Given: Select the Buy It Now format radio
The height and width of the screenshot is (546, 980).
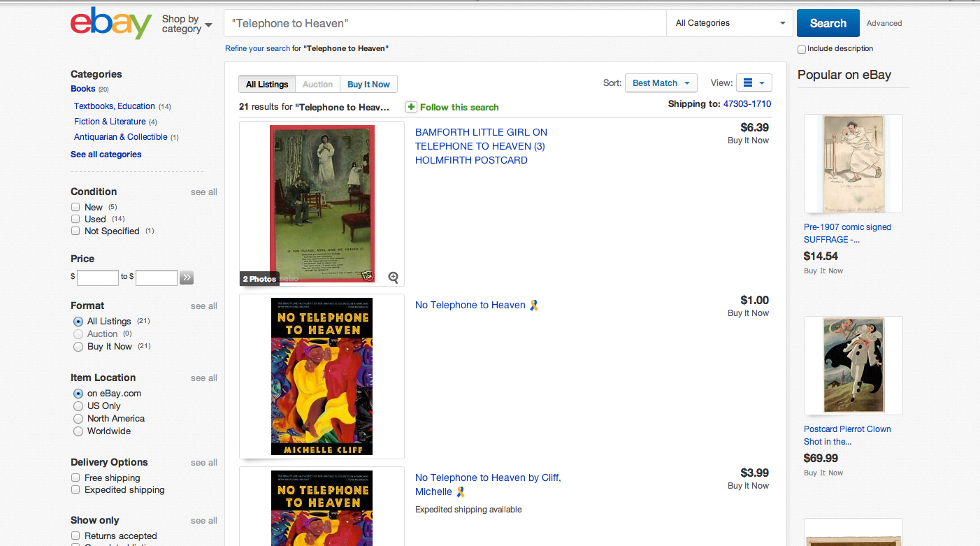Looking at the screenshot, I should [78, 347].
